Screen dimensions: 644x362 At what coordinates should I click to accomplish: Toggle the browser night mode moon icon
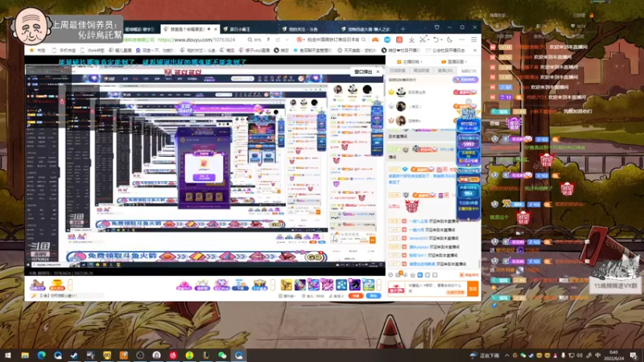(x=449, y=39)
